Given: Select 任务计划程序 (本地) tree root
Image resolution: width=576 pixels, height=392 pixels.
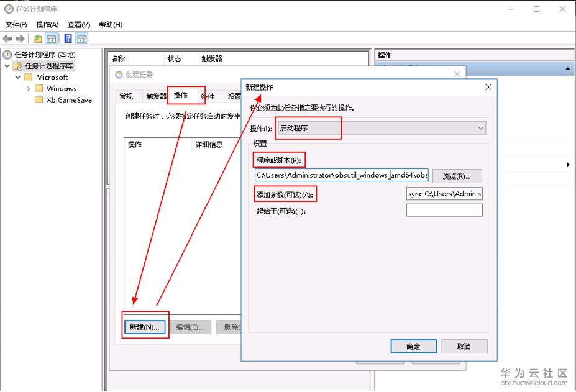Looking at the screenshot, I should click(x=45, y=55).
